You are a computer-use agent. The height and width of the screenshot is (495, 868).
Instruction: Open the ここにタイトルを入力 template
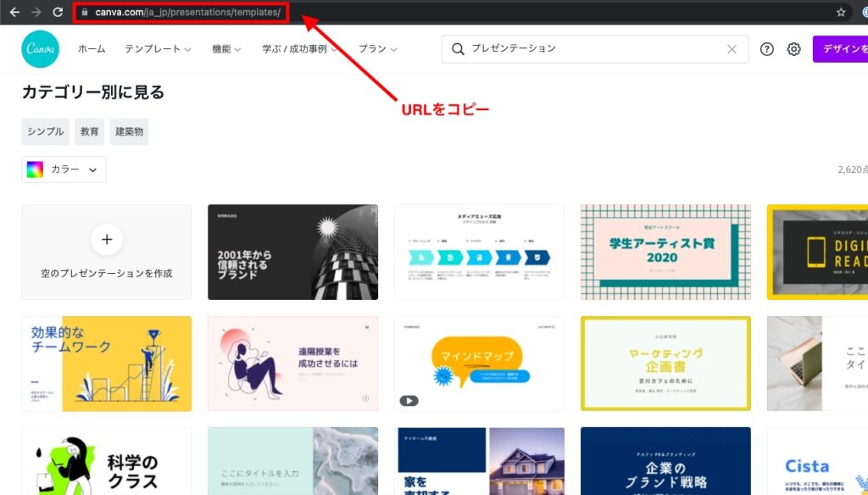coord(292,461)
